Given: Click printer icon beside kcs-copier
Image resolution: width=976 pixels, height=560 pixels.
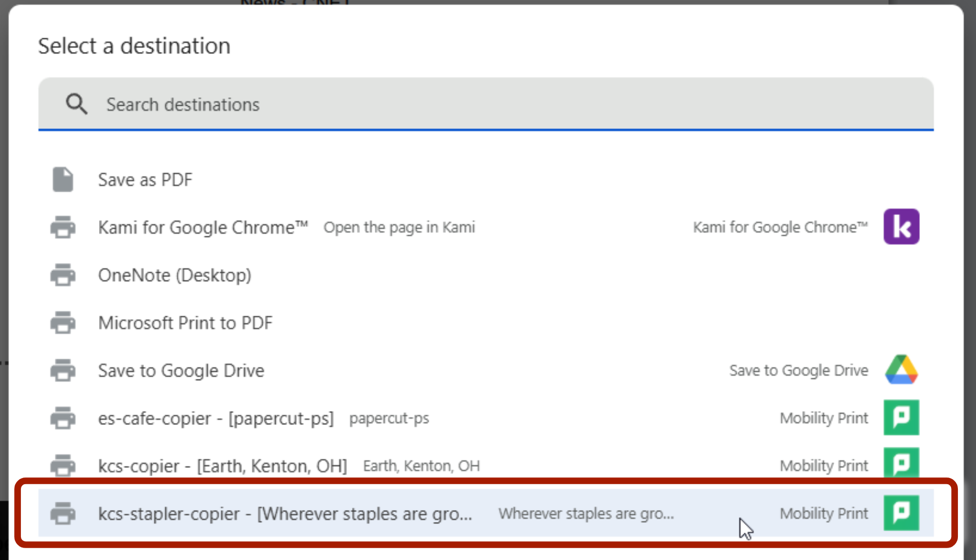Looking at the screenshot, I should (63, 466).
